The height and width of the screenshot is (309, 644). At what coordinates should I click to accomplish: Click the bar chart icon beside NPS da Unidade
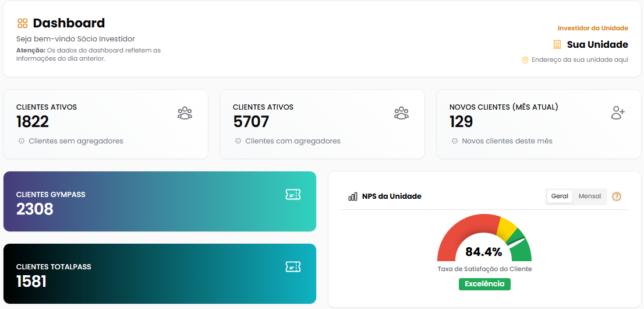point(353,196)
